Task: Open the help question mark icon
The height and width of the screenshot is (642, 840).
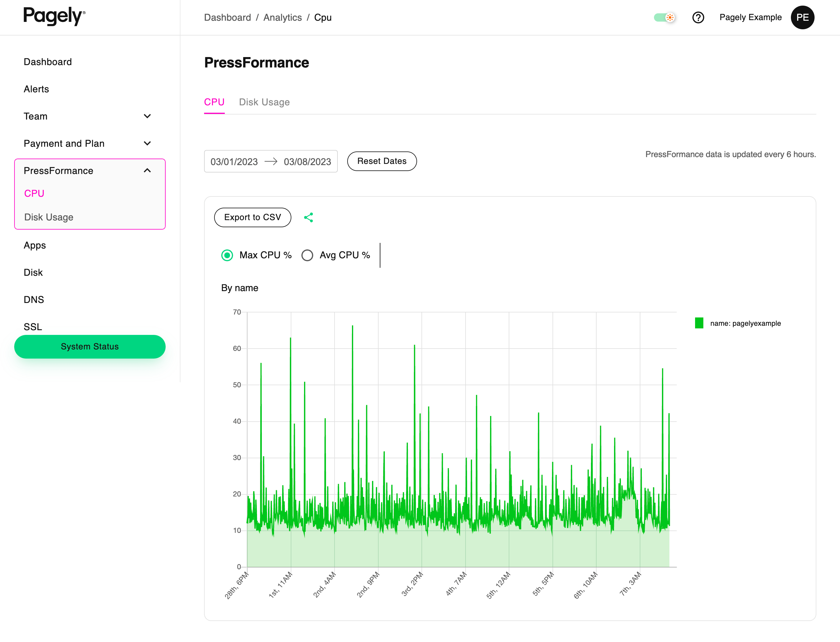Action: pos(698,17)
